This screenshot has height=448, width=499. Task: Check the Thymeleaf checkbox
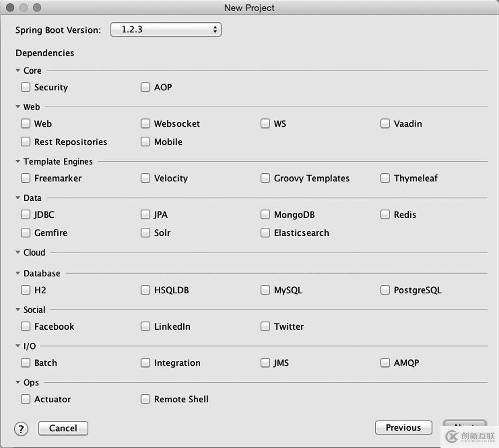click(385, 178)
